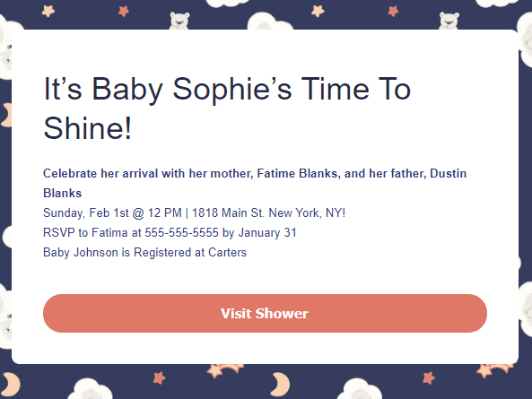Click the coral star at bottom right
532x399 pixels.
[429, 377]
